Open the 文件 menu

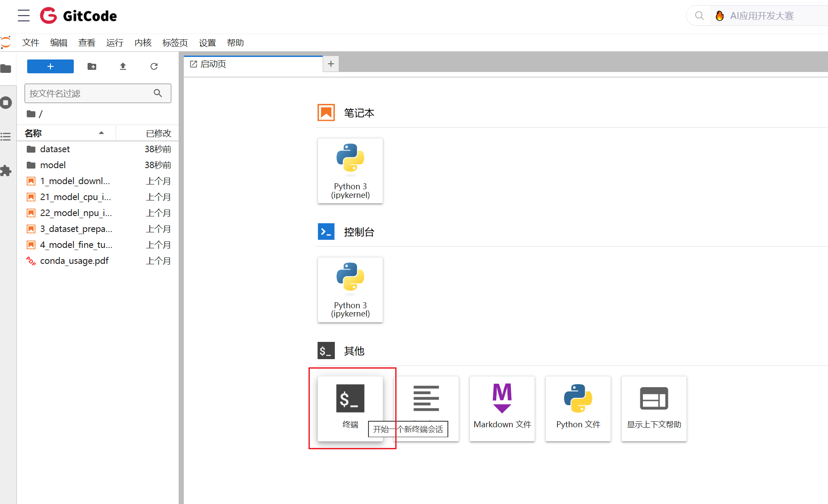click(31, 43)
